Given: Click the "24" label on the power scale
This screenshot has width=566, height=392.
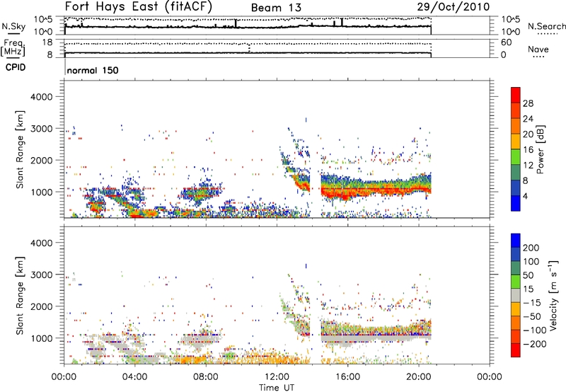Looking at the screenshot, I should [528, 119].
